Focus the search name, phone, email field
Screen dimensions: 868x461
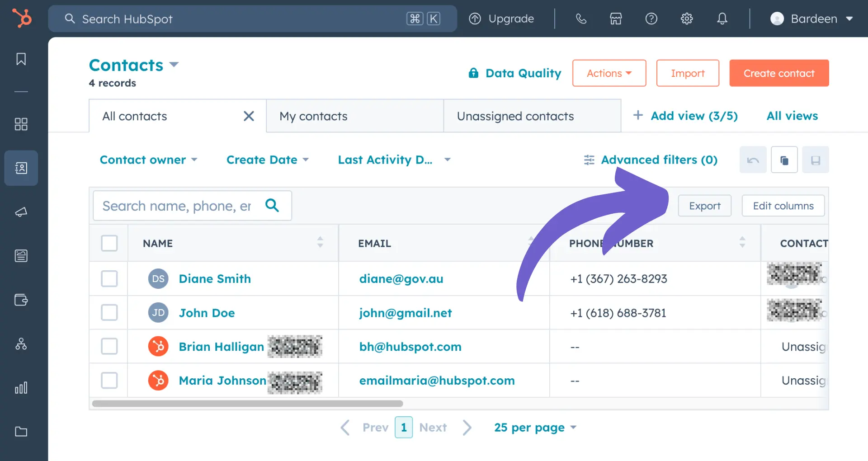[x=192, y=206]
